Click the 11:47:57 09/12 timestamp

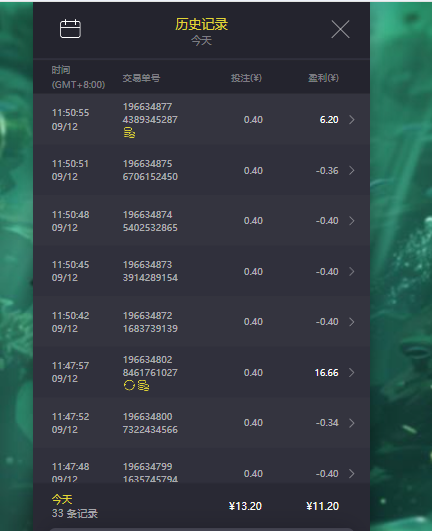click(x=70, y=372)
